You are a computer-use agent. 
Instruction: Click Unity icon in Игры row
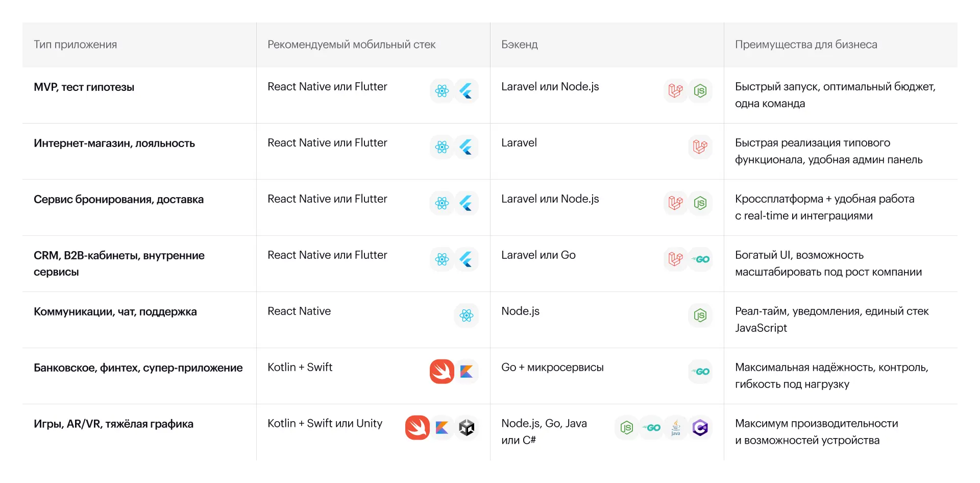tap(466, 428)
